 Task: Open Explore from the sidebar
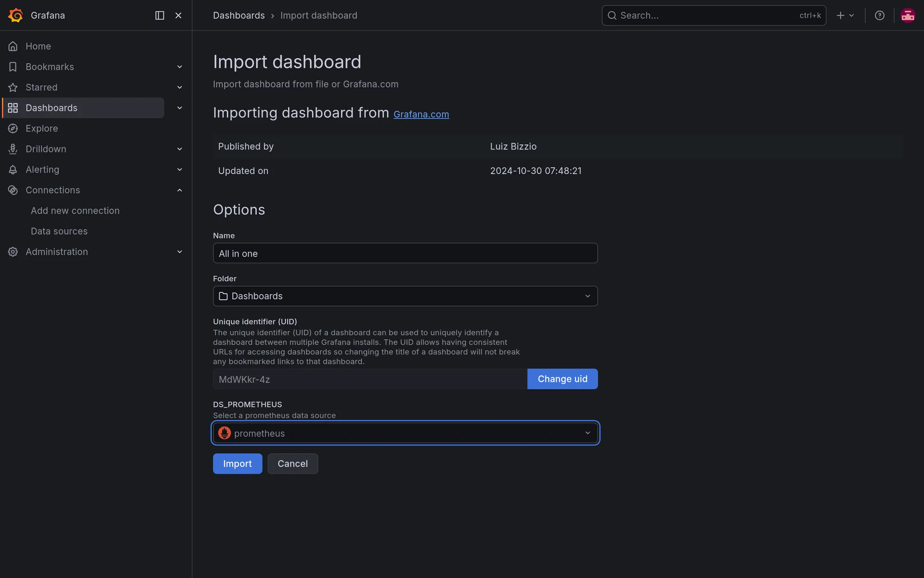coord(41,128)
